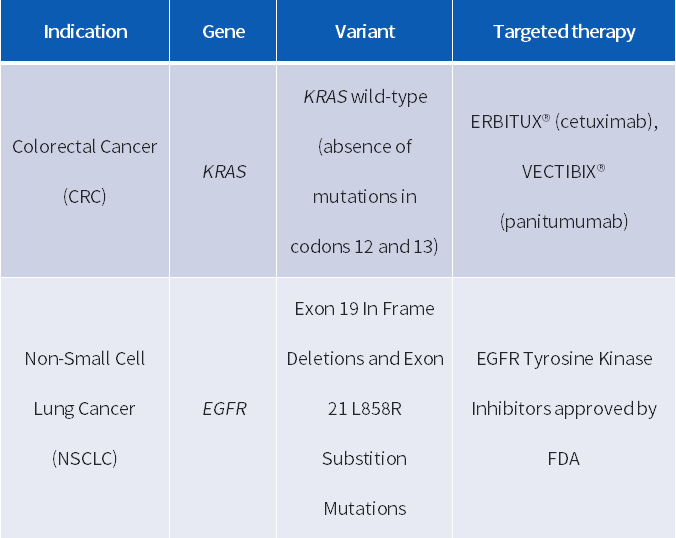Image resolution: width=676 pixels, height=538 pixels.
Task: Click the EGFR Tyrosine Kinase text line
Action: pos(564,359)
